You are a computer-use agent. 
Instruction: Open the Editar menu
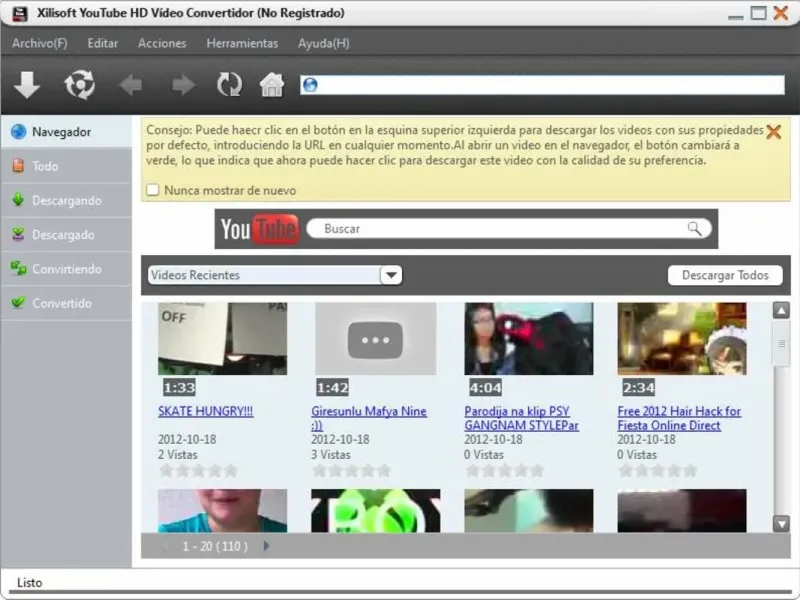(103, 43)
